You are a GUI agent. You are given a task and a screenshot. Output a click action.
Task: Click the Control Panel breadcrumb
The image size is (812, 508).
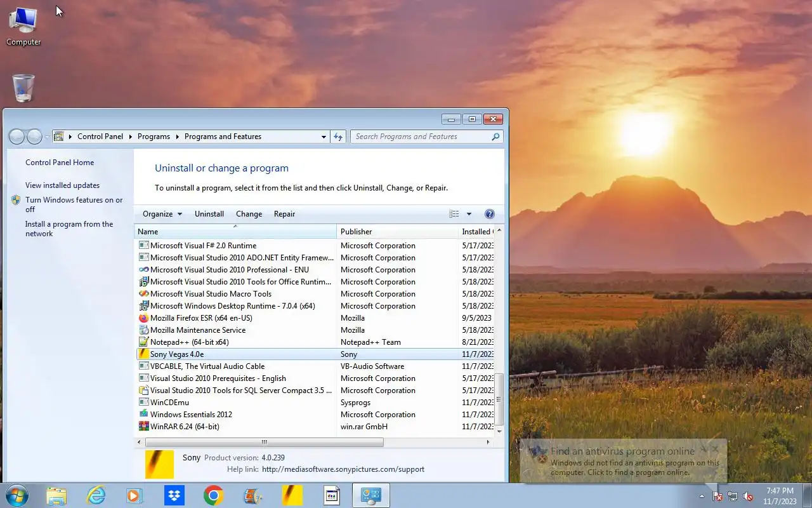coord(100,137)
